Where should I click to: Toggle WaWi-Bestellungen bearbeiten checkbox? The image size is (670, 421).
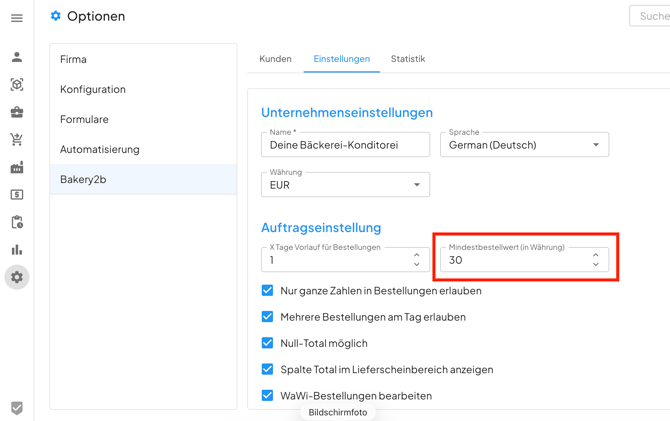coord(267,395)
